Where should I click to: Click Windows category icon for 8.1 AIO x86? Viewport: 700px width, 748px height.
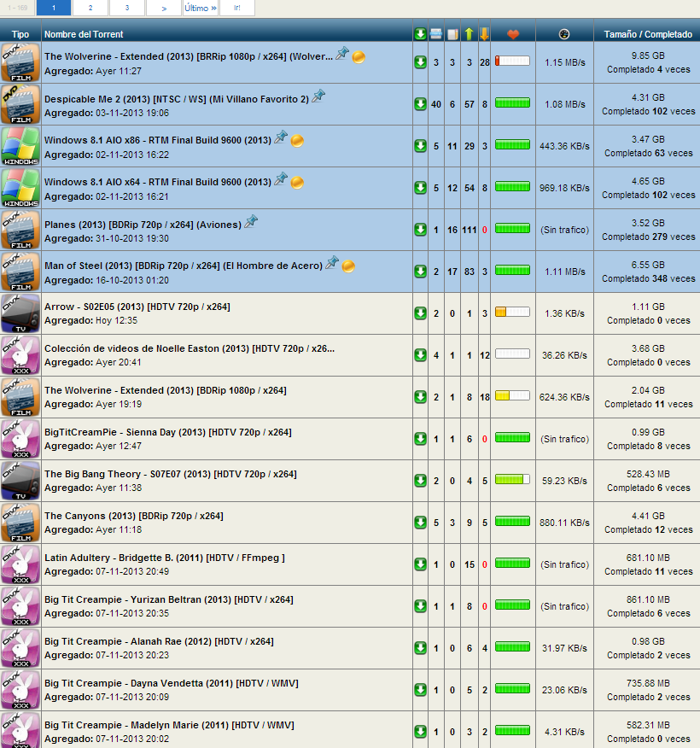20,146
